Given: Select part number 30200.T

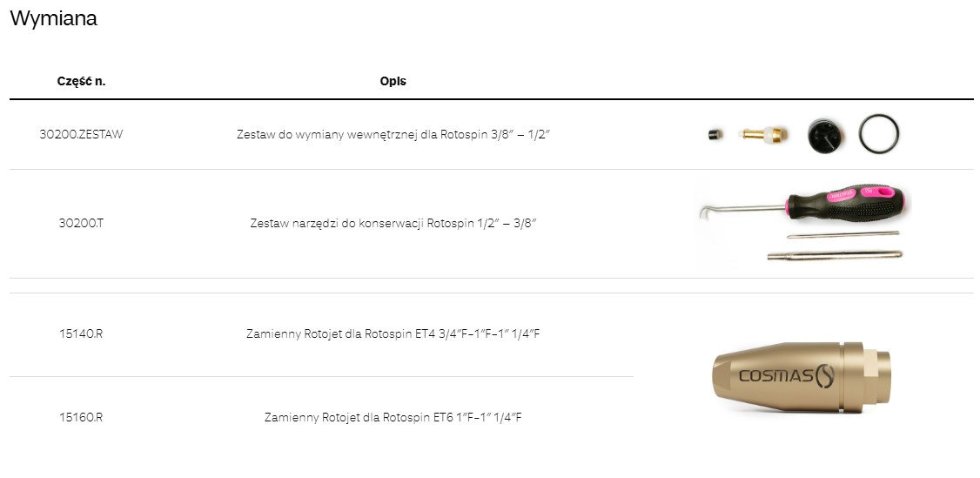Looking at the screenshot, I should click(x=81, y=223).
